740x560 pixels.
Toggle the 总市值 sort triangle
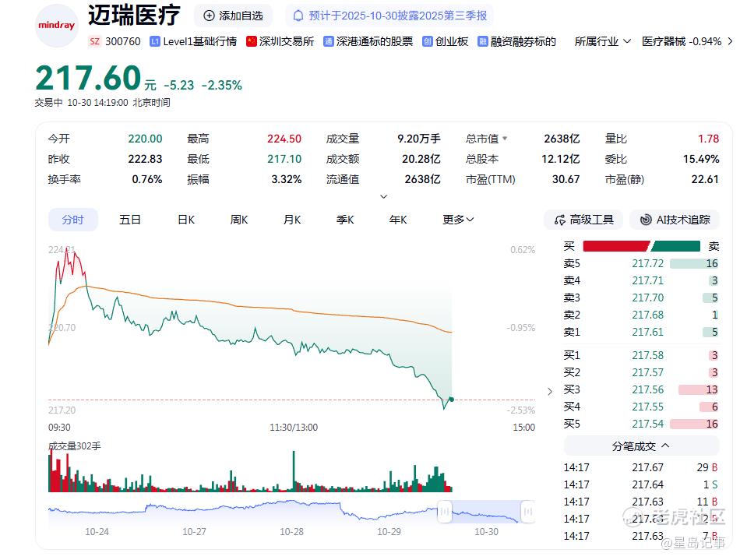[505, 138]
